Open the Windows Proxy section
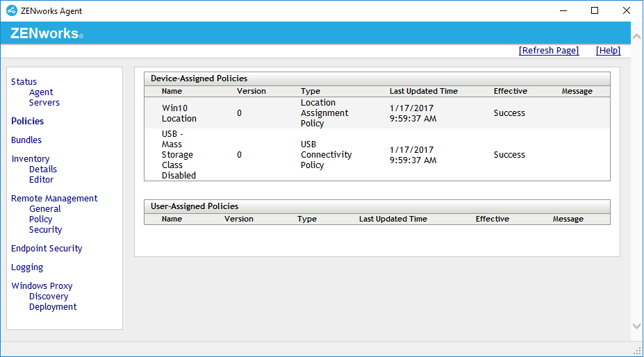 [42, 286]
